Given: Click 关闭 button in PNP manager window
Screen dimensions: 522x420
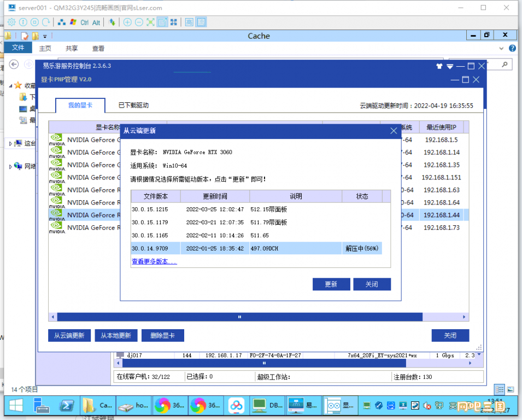Looking at the screenshot, I should [450, 335].
